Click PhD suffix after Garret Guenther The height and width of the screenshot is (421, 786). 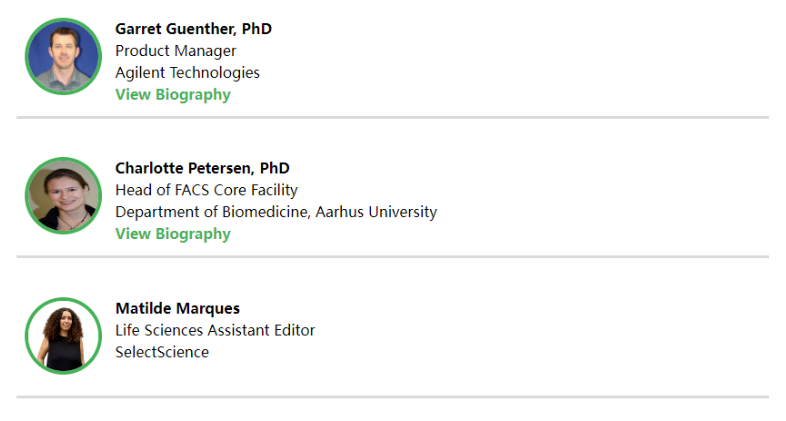(257, 29)
